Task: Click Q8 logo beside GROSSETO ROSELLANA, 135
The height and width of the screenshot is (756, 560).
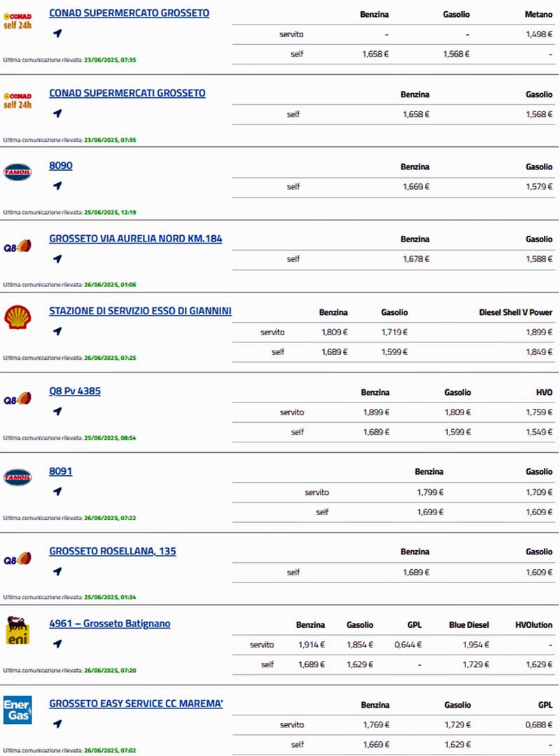Action: point(17,559)
